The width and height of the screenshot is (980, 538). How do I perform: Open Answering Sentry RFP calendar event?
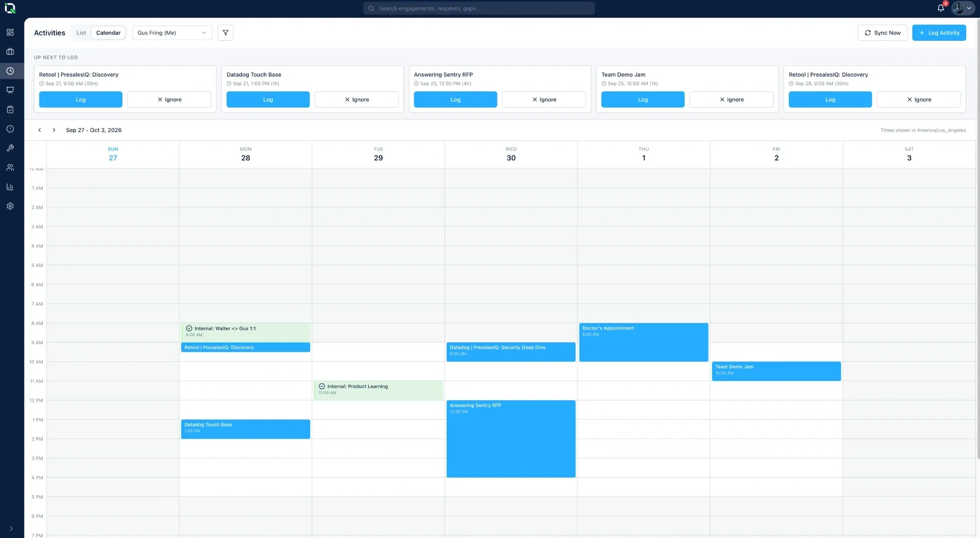pyautogui.click(x=511, y=439)
